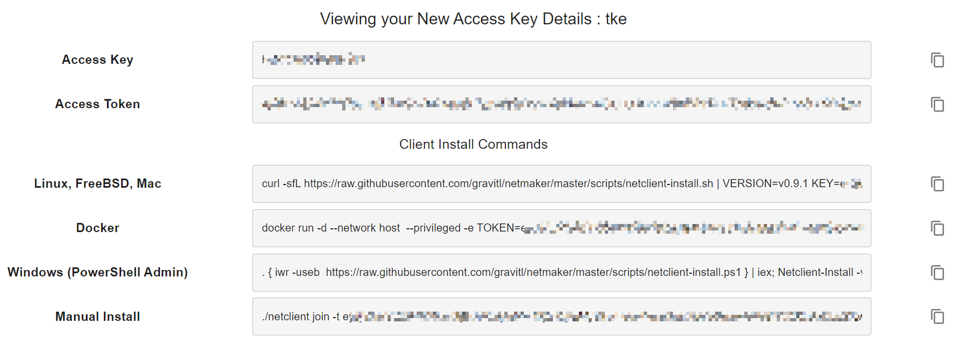Click the "Docker" label

coord(97,228)
